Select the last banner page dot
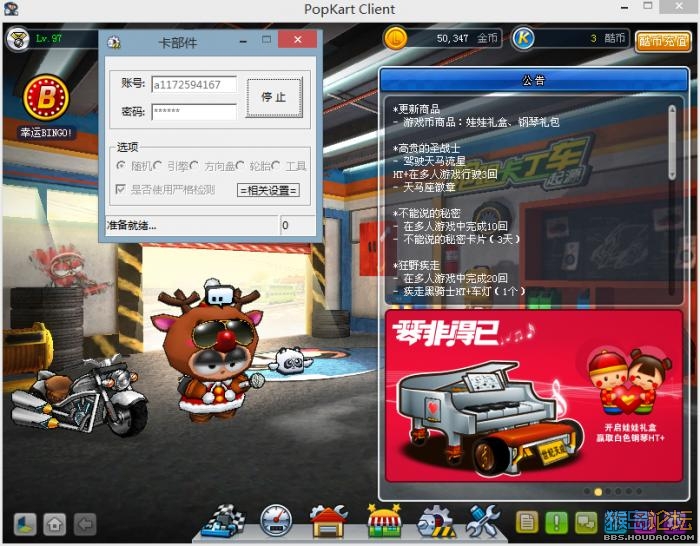 (x=639, y=492)
